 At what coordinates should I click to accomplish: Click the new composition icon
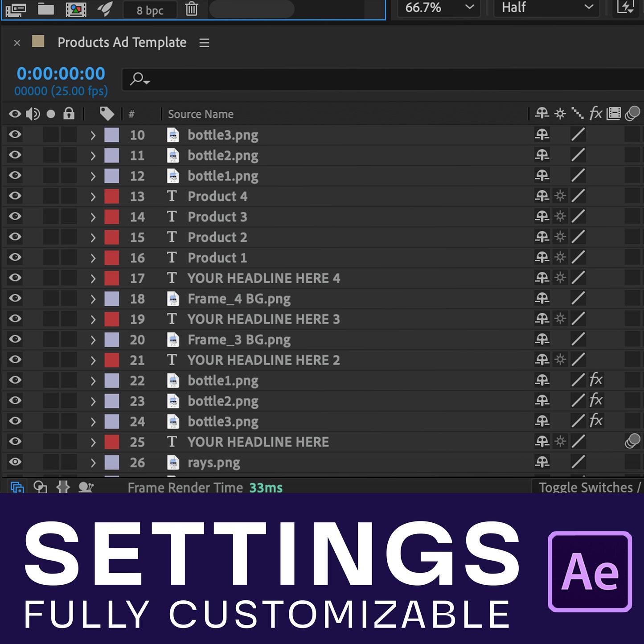click(76, 9)
